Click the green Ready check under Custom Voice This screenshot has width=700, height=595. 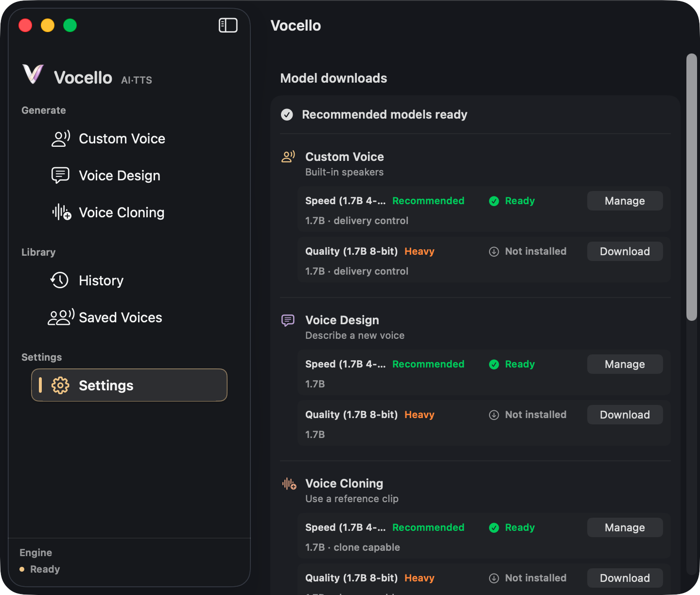pos(494,201)
